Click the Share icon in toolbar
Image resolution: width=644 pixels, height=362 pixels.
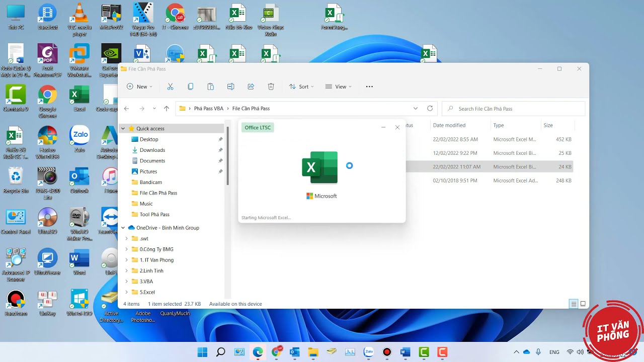[x=251, y=86]
